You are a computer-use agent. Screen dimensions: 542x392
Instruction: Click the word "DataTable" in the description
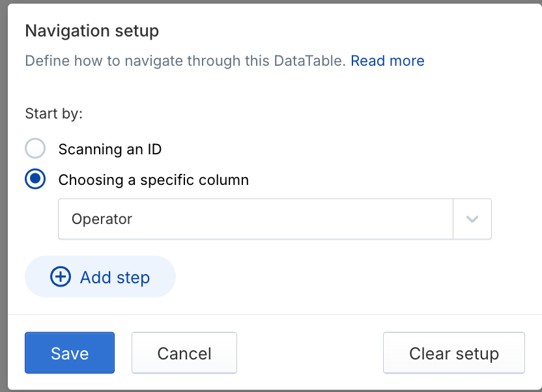point(309,61)
